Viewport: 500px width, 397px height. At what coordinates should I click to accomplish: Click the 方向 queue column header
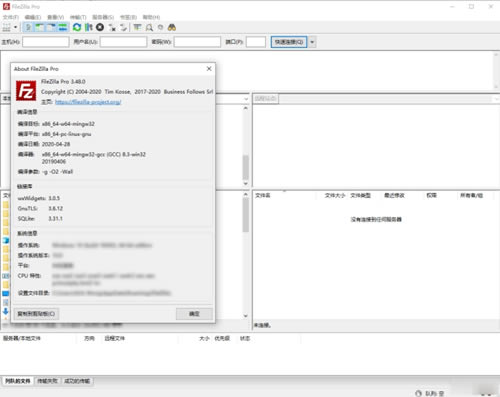click(x=89, y=338)
